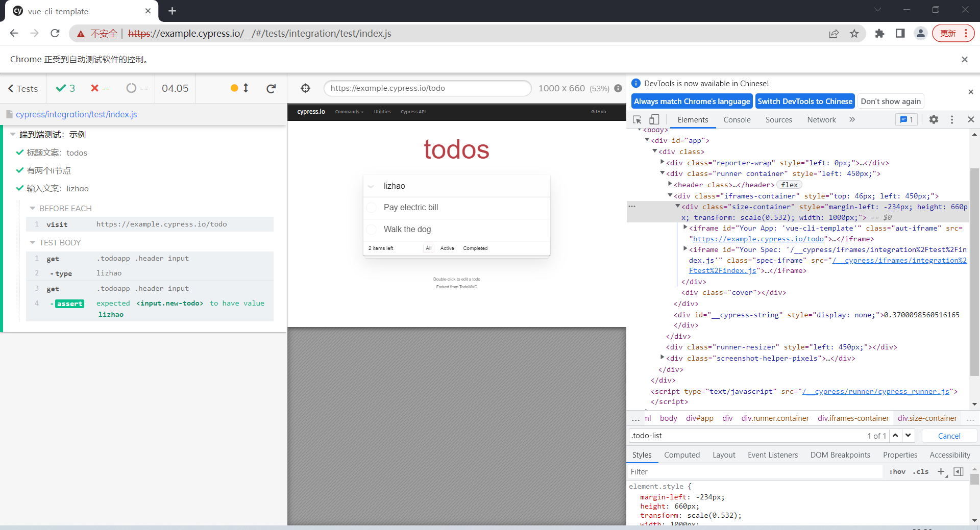Select the assert command entry
Screen dimensions: 980x530
pos(150,309)
